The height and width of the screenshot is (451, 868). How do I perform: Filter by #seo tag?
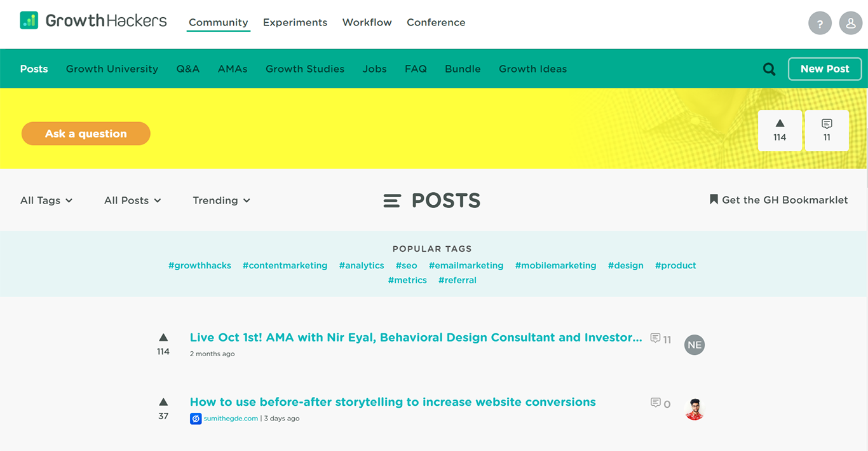[406, 265]
